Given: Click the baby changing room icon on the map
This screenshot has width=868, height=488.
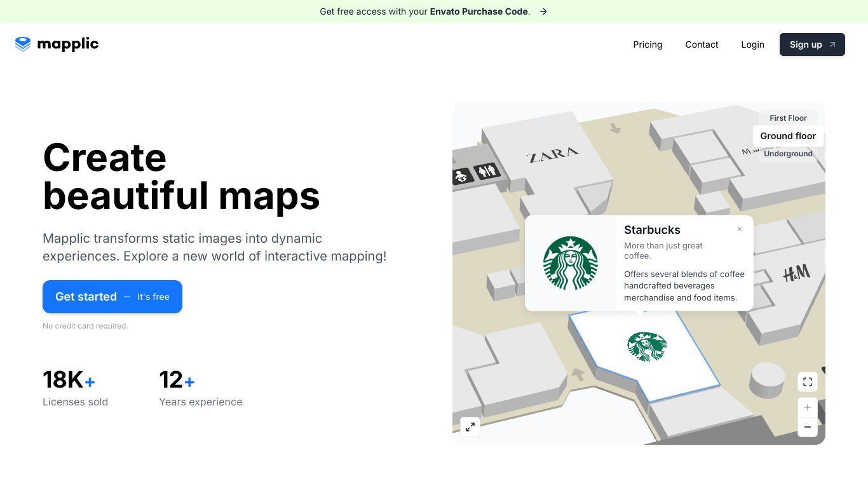Looking at the screenshot, I should 462,176.
